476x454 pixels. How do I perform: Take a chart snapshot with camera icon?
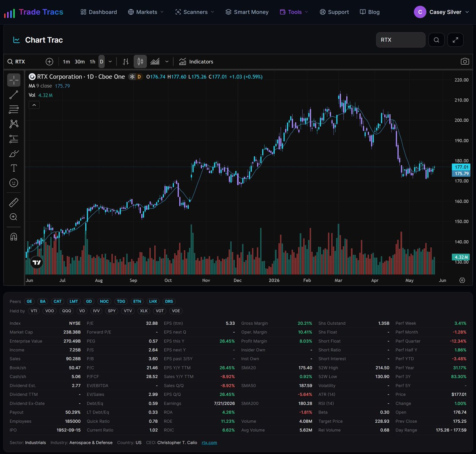click(465, 61)
